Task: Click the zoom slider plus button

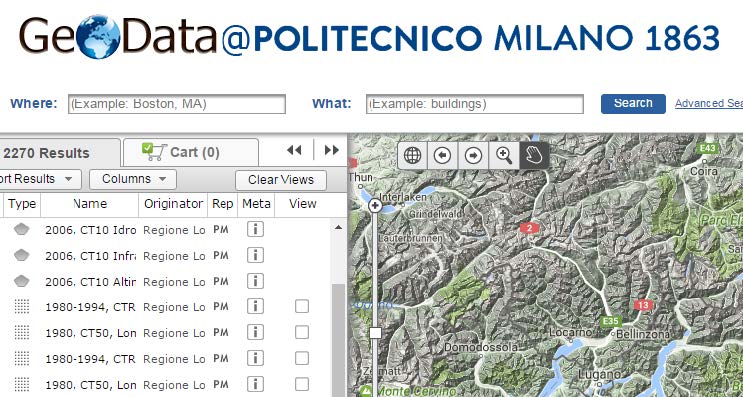Action: pyautogui.click(x=375, y=206)
